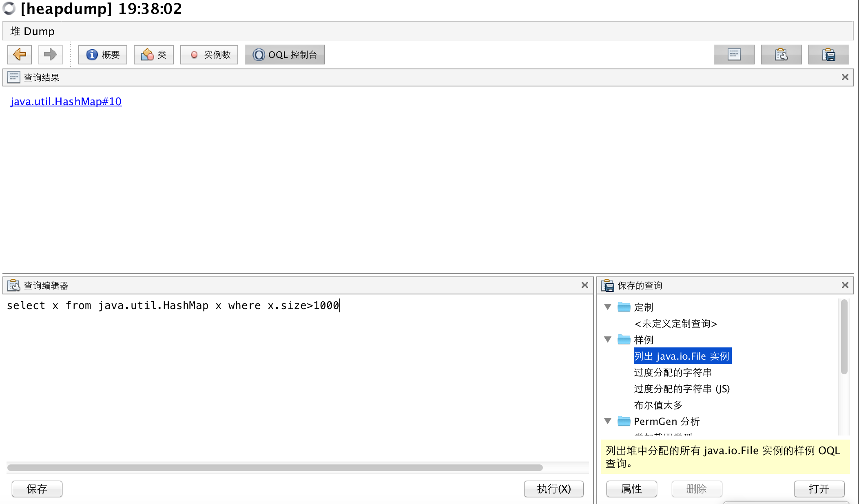The height and width of the screenshot is (504, 859).
Task: Close the 查询编辑器 panel
Action: tap(585, 285)
